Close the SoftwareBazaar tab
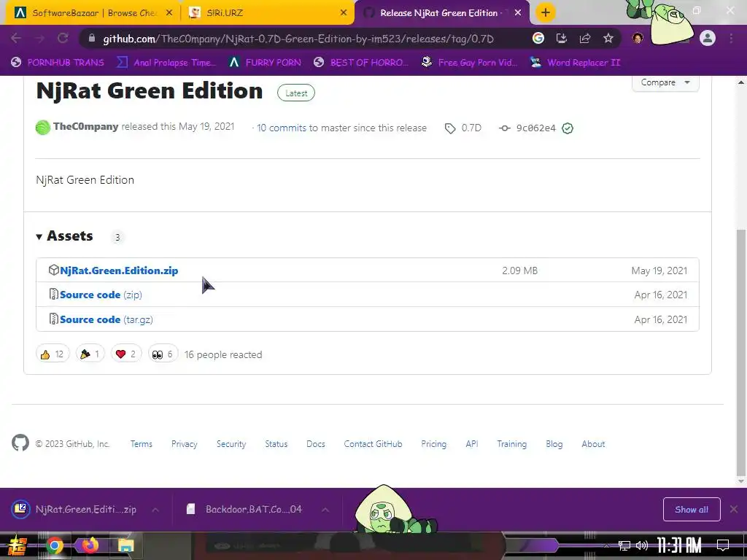 [169, 13]
